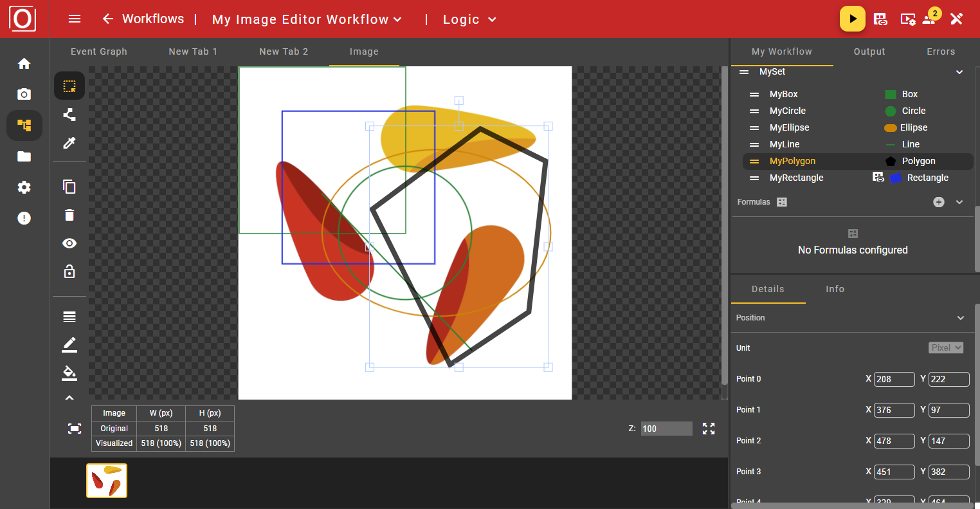Toggle the lock icon in the toolbar
This screenshot has width=980, height=509.
tap(69, 272)
